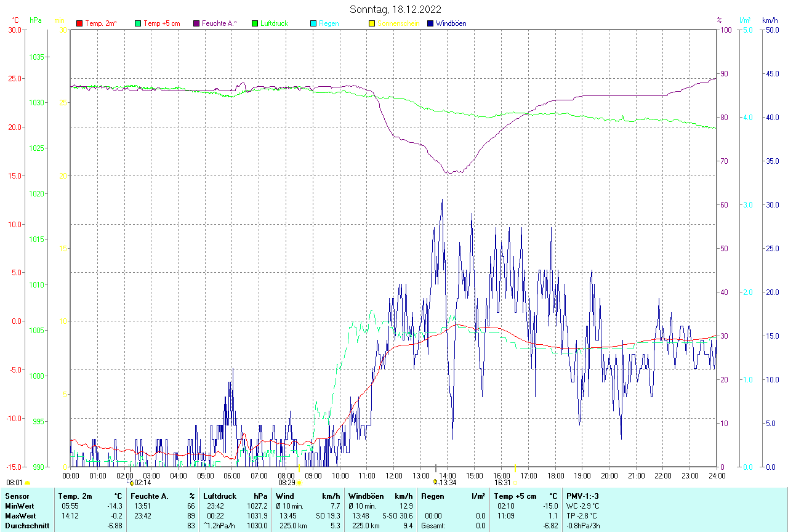Image resolution: width=788 pixels, height=532 pixels.
Task: Click the yellow Sonnenschein legend swatch
Action: (x=372, y=23)
